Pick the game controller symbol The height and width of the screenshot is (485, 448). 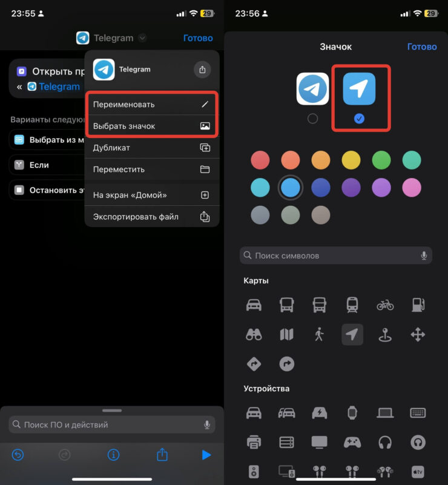pyautogui.click(x=352, y=443)
